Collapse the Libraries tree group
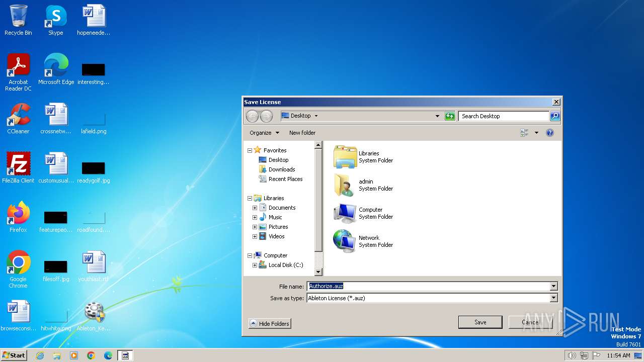 250,198
